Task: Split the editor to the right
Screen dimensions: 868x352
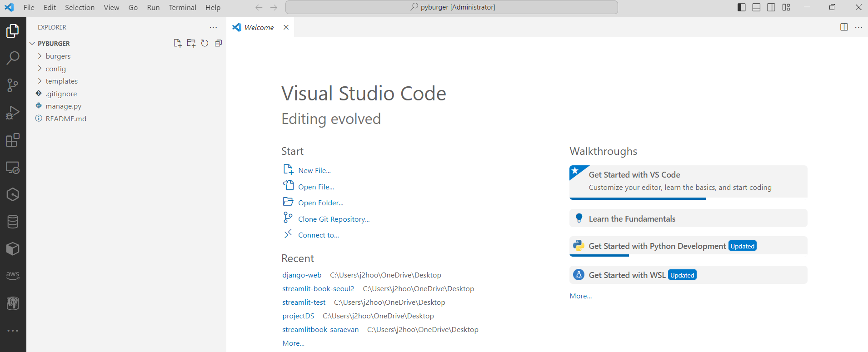Action: click(844, 27)
